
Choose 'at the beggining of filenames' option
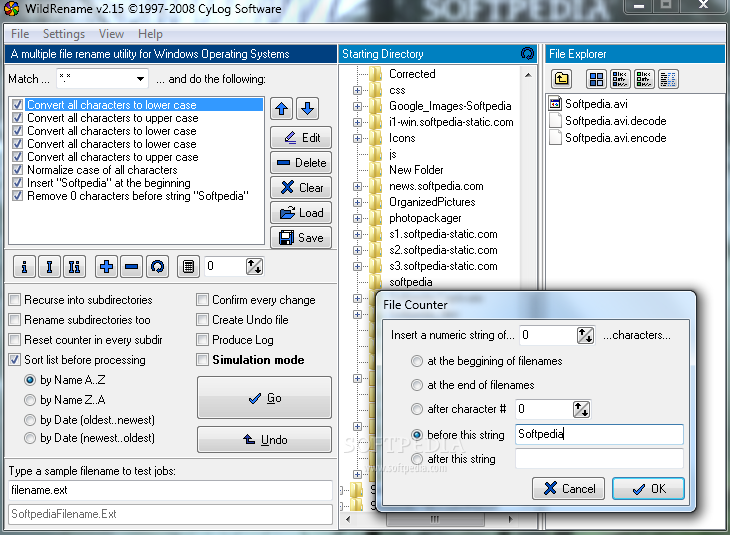tap(417, 361)
